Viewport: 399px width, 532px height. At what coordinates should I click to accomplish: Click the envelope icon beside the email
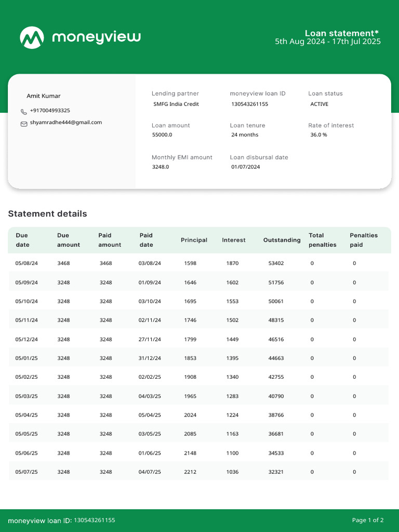click(24, 124)
